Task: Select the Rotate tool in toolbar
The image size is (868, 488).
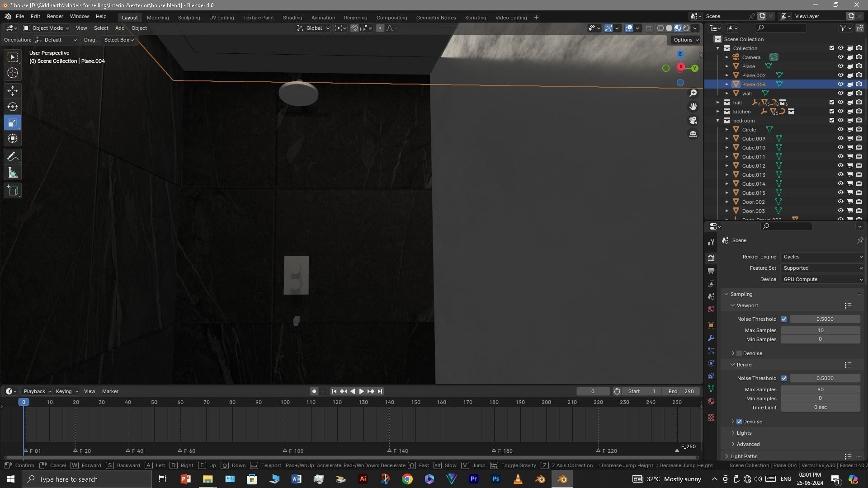Action: pos(13,107)
